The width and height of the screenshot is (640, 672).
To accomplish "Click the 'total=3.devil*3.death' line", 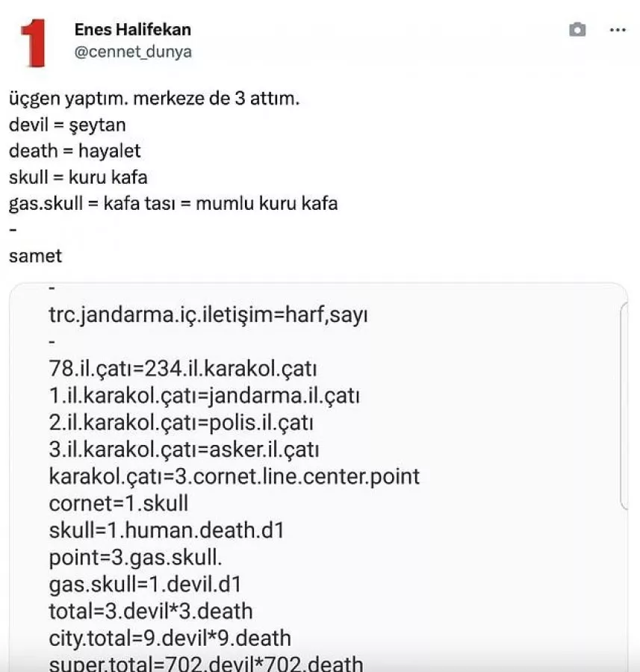I will pos(150,612).
